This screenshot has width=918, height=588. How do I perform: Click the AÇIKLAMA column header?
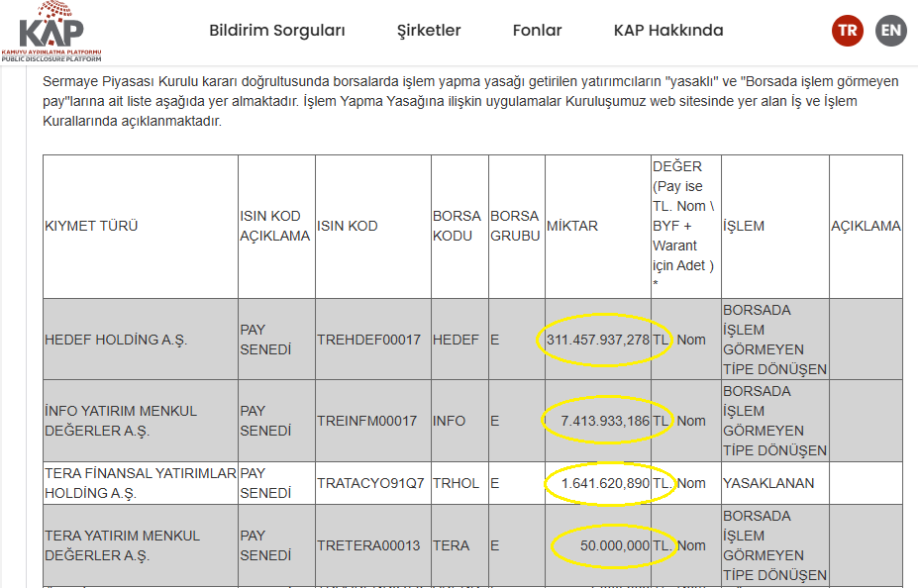click(866, 227)
